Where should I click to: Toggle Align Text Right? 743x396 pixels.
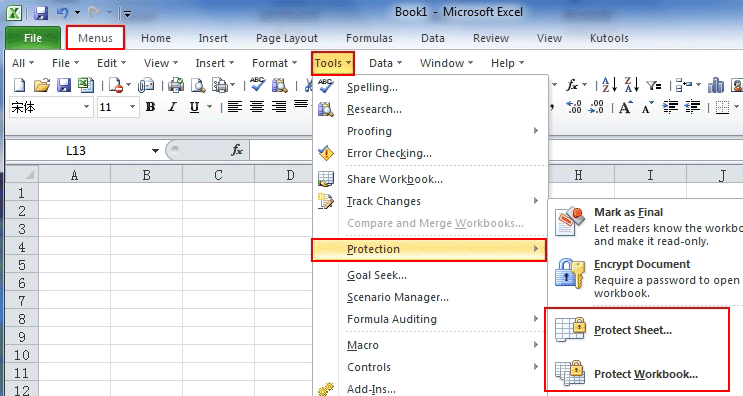(x=279, y=107)
